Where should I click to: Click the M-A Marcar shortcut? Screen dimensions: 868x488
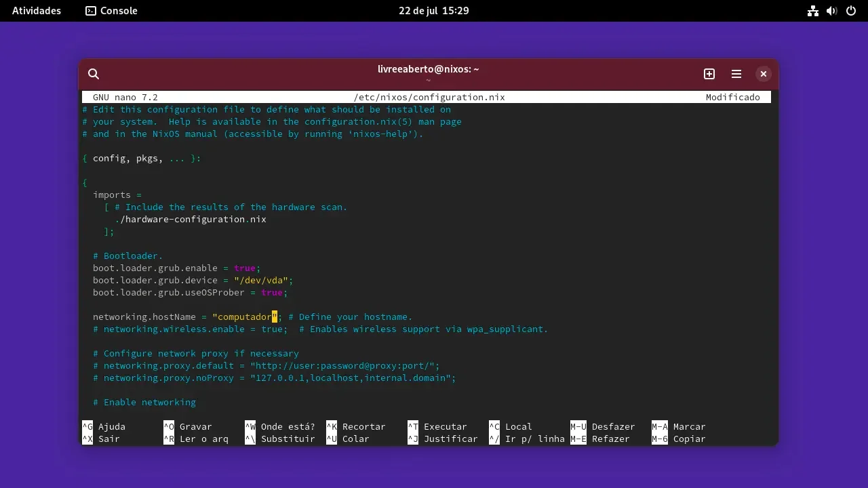(x=679, y=427)
